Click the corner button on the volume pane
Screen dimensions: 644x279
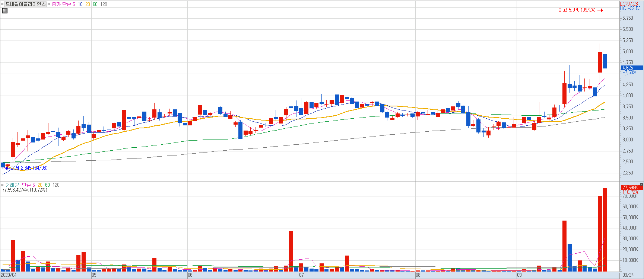coord(641,184)
